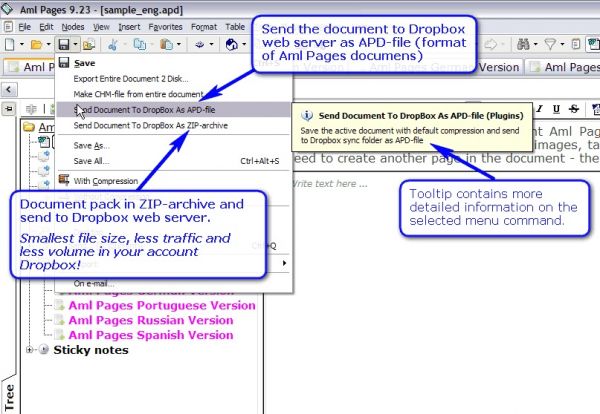Select Aml Pages Portuguese Version node
This screenshot has height=414, width=600.
point(162,305)
